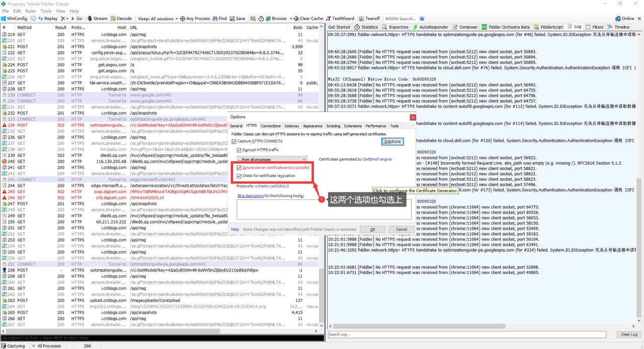Click the skip decryption hosts textbox
This screenshot has height=349, width=644.
click(324, 210)
